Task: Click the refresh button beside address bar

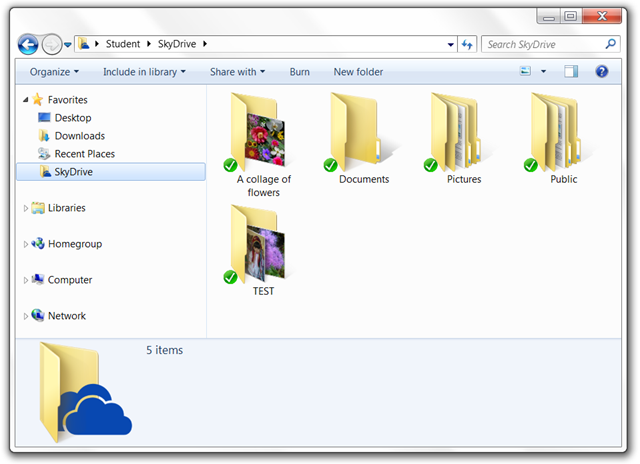Action: click(x=466, y=45)
